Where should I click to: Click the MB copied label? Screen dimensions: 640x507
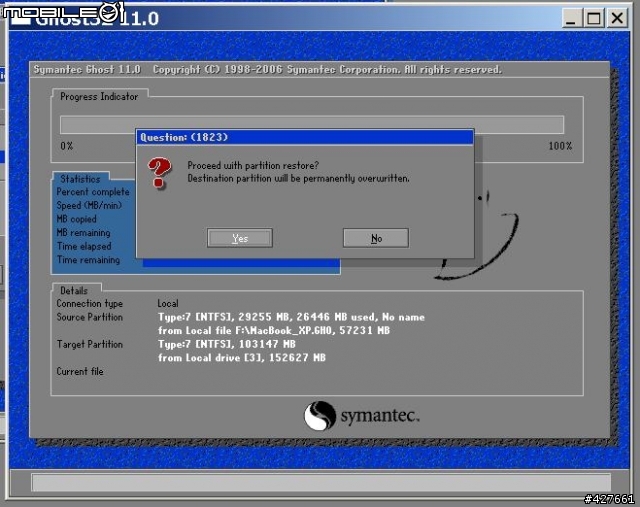click(x=77, y=219)
